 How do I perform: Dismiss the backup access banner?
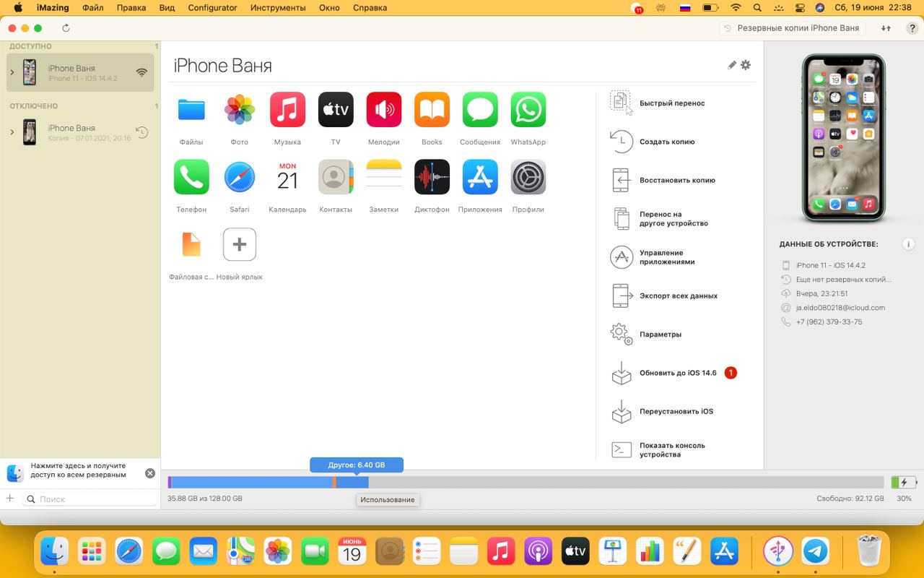pyautogui.click(x=150, y=473)
